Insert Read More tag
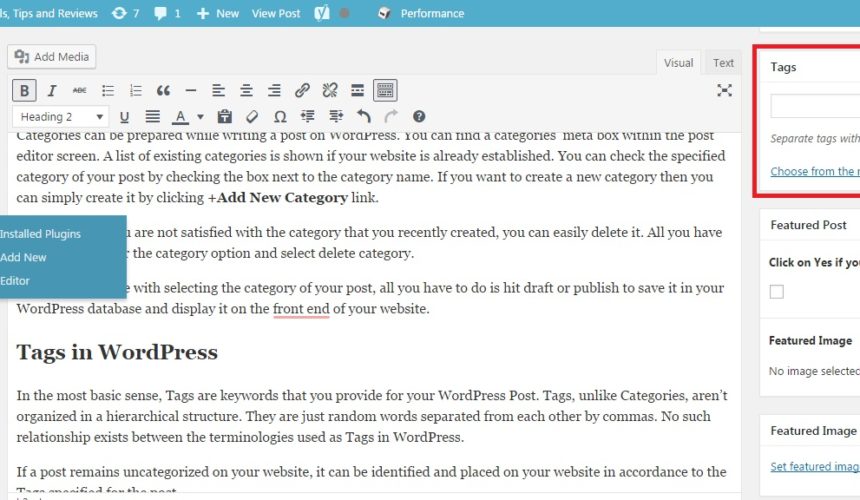The height and width of the screenshot is (500, 860). tap(358, 90)
